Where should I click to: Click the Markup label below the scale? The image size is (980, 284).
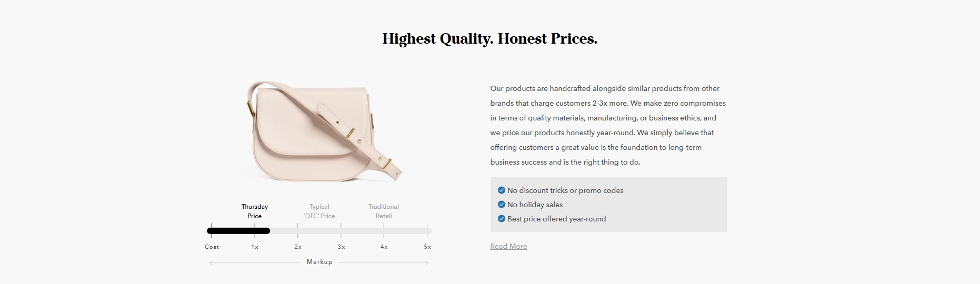pyautogui.click(x=319, y=262)
